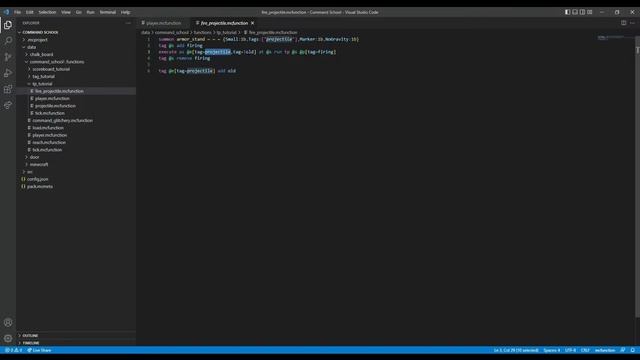Switch to the player.mcfunction editor tab
The image size is (640, 360).
(164, 23)
